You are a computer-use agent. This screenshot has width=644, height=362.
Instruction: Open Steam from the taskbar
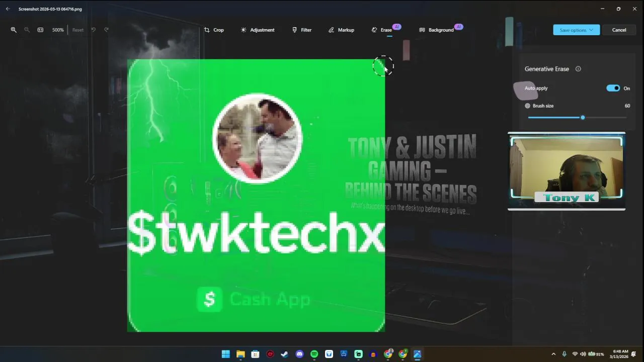(x=285, y=354)
